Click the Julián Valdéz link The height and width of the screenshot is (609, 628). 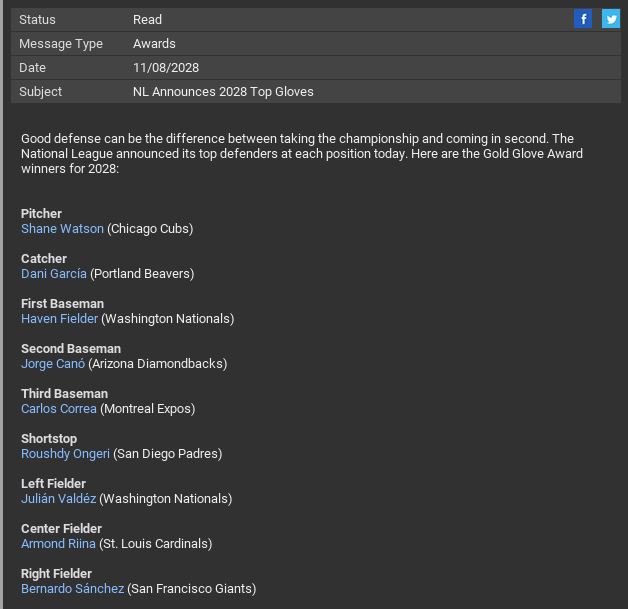(x=58, y=499)
